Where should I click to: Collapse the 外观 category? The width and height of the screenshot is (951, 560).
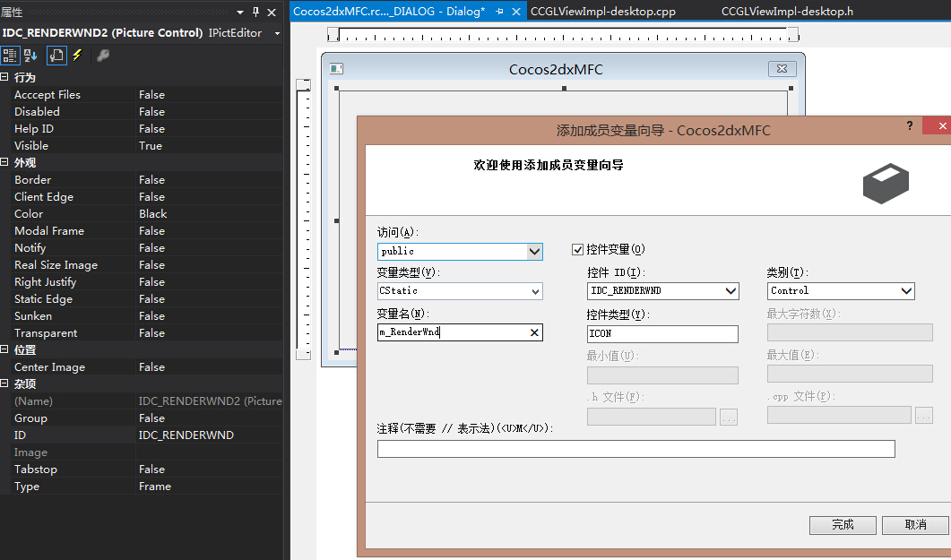pyautogui.click(x=4, y=162)
